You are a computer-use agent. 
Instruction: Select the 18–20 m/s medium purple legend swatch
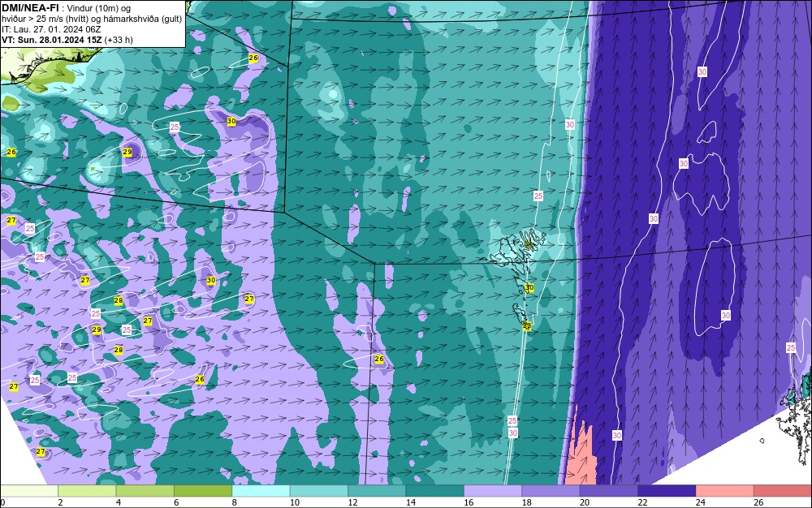[551, 491]
